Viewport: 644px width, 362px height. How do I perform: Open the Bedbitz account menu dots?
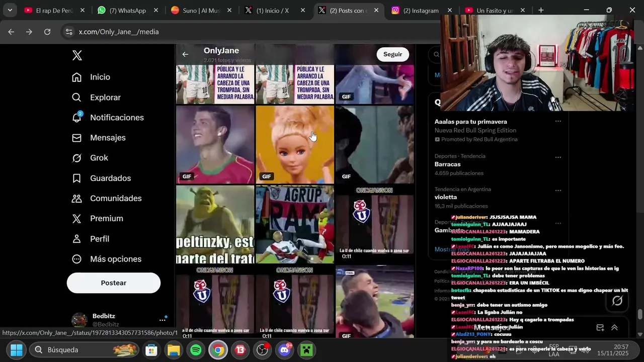click(163, 320)
